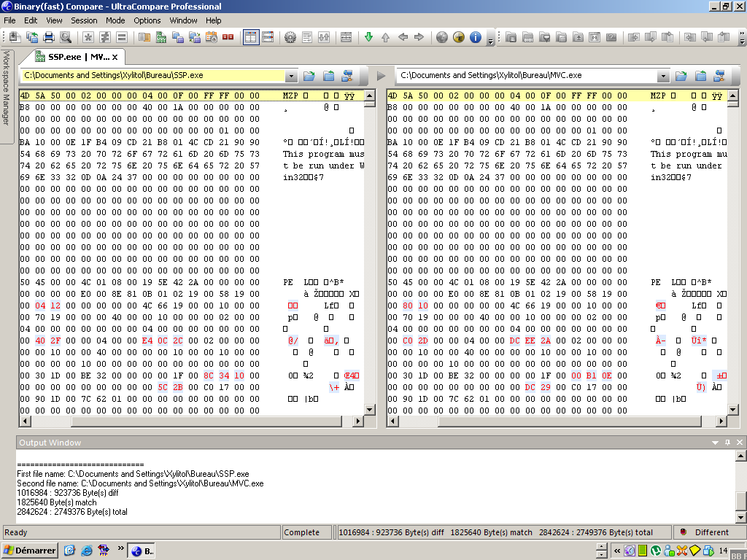Click green down arrow Next Difference
Screen dimensions: 747x560
point(368,37)
